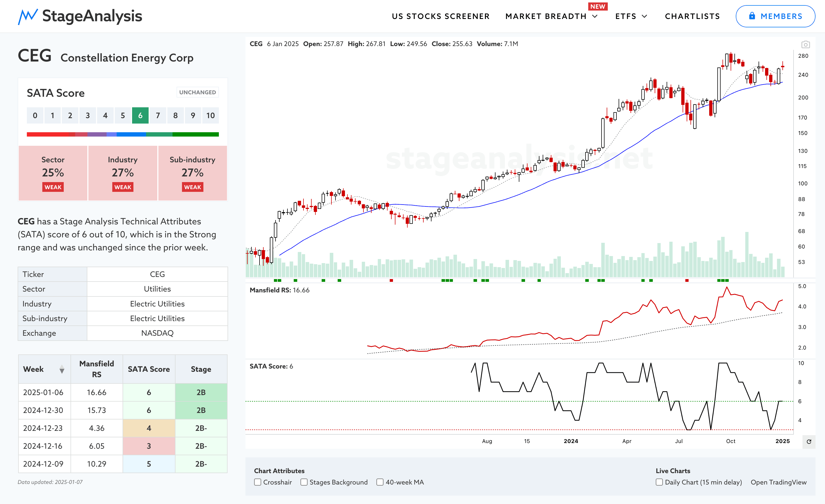Reset the chart view with refresh icon

[x=809, y=441]
